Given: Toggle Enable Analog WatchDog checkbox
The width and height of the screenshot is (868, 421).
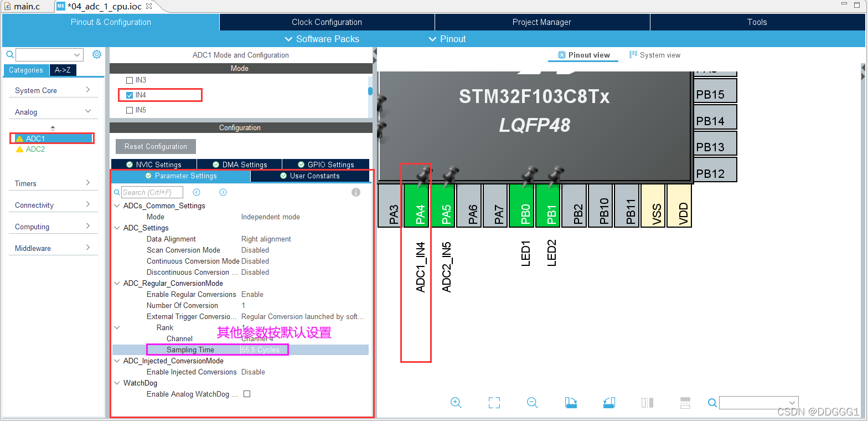Looking at the screenshot, I should [x=247, y=394].
